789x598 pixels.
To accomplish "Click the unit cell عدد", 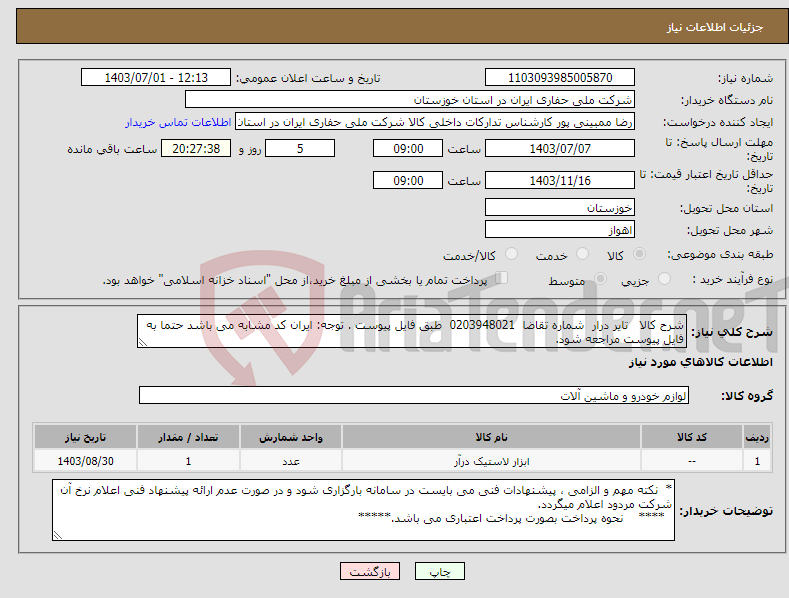I will point(291,461).
